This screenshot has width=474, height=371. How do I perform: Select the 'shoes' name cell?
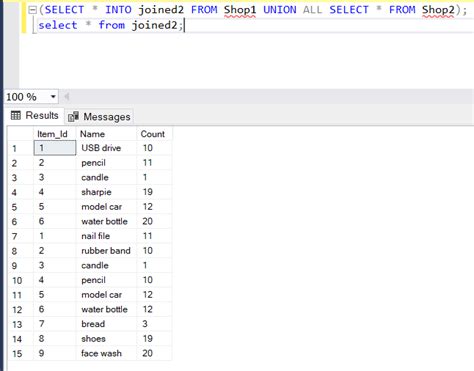(106, 339)
